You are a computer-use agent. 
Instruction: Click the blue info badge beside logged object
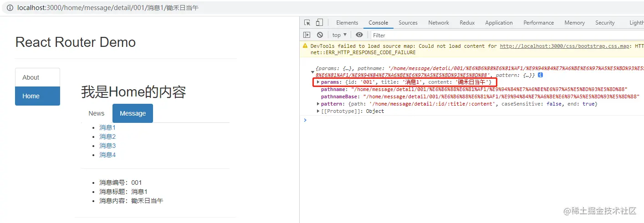(x=540, y=75)
